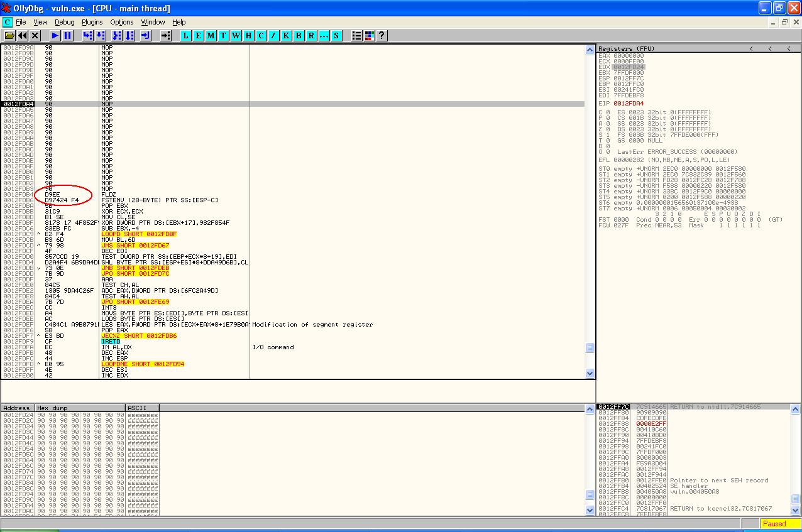Click the EDX register value 0012FD24
The image size is (802, 532).
click(629, 67)
